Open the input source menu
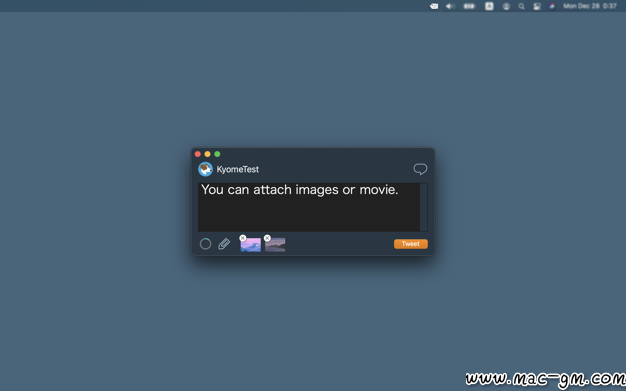The width and height of the screenshot is (626, 391). click(489, 6)
